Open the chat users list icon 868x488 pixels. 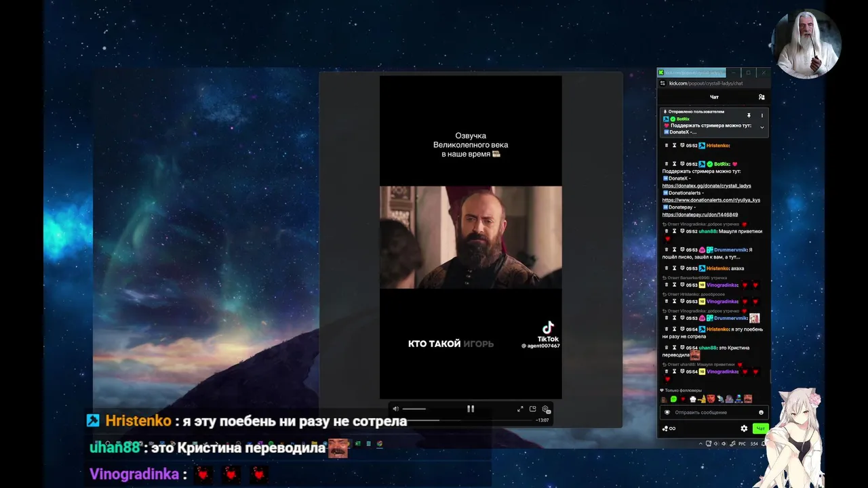pyautogui.click(x=762, y=97)
